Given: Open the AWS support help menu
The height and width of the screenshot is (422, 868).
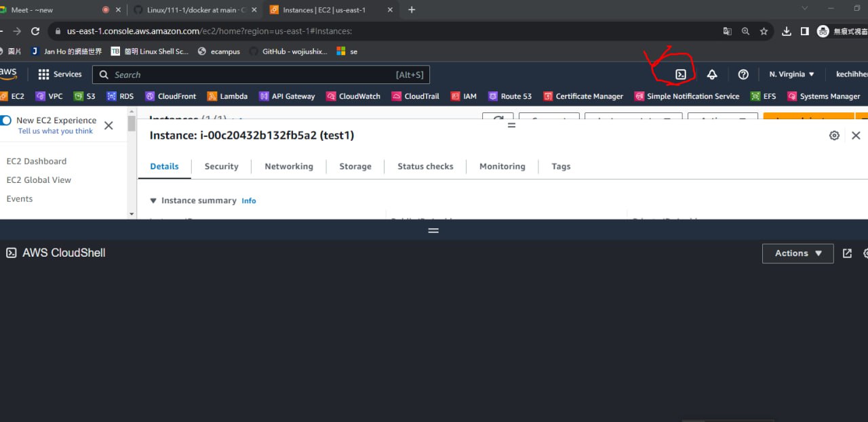Looking at the screenshot, I should coord(743,75).
